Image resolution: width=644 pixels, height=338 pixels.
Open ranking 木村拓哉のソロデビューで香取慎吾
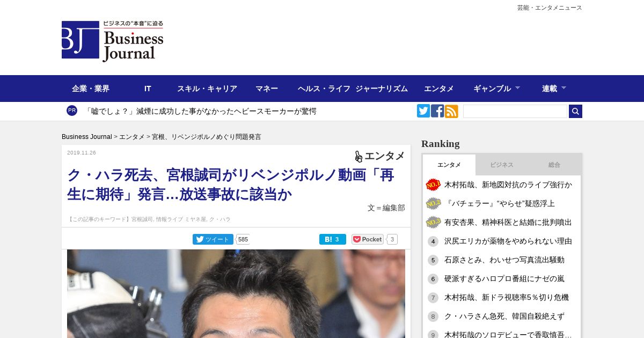coord(508,335)
